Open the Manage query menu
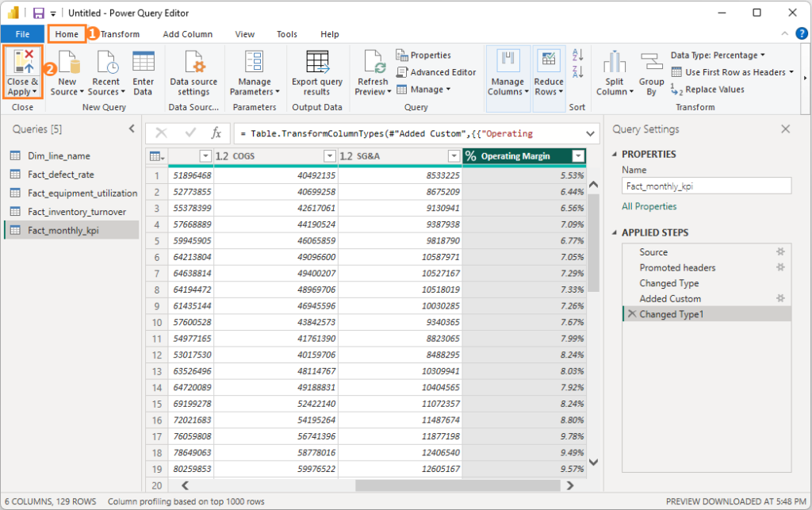The image size is (812, 510). (423, 89)
